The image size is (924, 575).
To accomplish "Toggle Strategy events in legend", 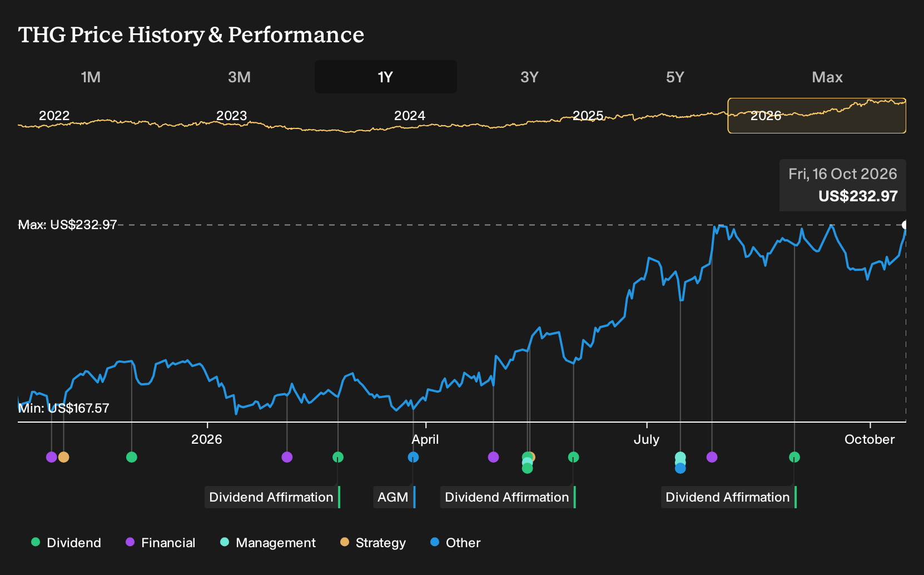I will 373,543.
